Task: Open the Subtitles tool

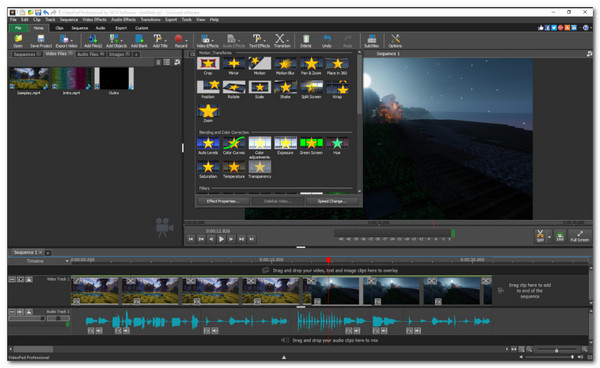Action: [x=371, y=40]
